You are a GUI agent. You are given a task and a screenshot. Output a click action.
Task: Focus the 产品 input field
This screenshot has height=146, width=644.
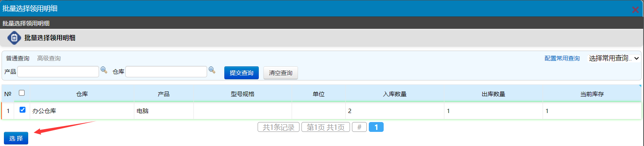(x=58, y=71)
